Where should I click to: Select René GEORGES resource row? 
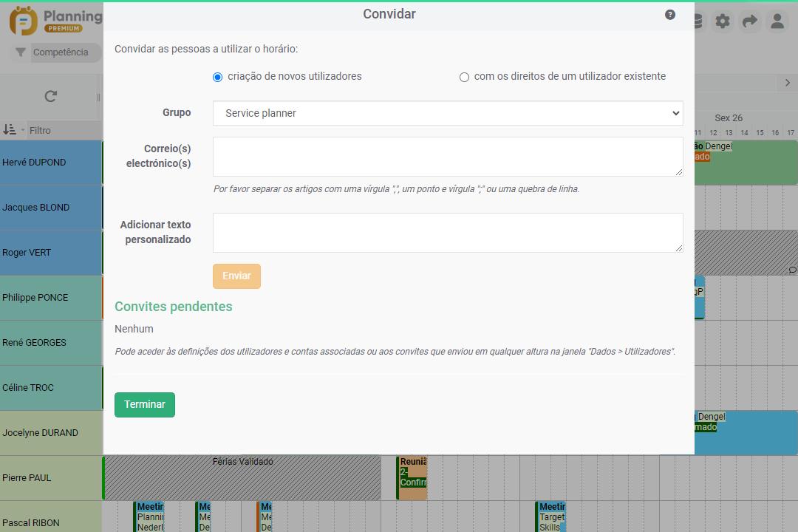(51, 343)
